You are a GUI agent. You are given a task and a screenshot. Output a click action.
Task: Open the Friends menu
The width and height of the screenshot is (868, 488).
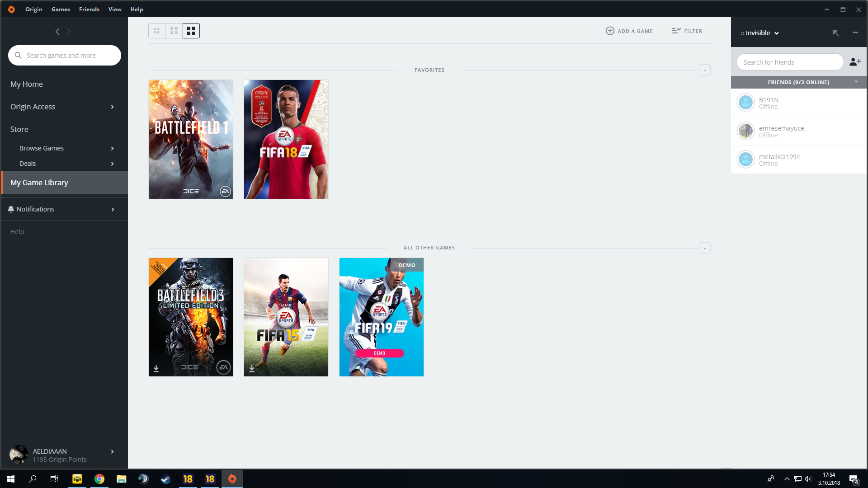pos(89,9)
